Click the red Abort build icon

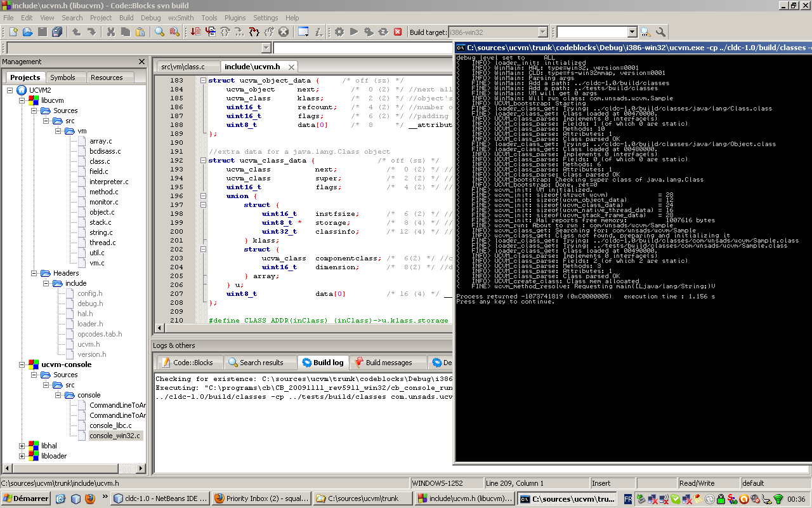click(398, 32)
